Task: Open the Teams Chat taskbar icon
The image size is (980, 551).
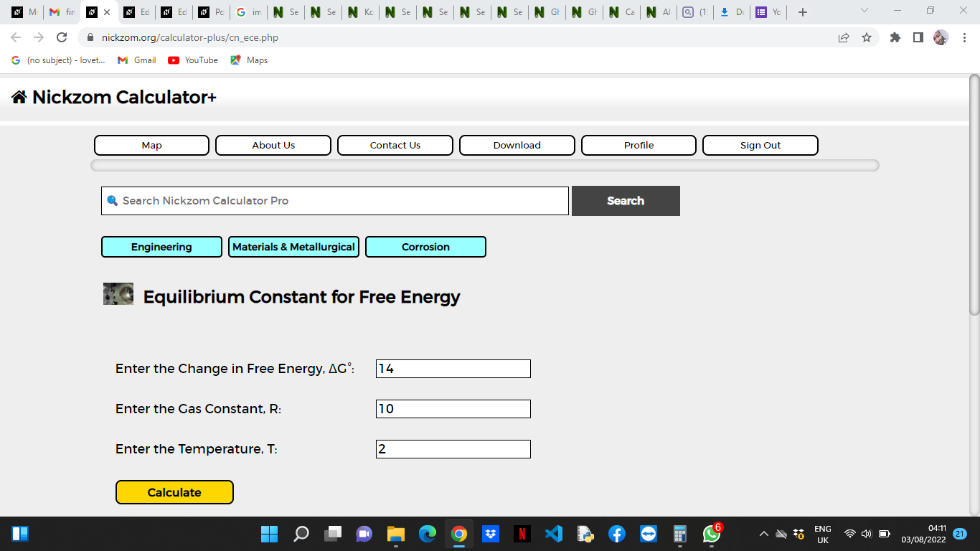Action: [x=364, y=534]
